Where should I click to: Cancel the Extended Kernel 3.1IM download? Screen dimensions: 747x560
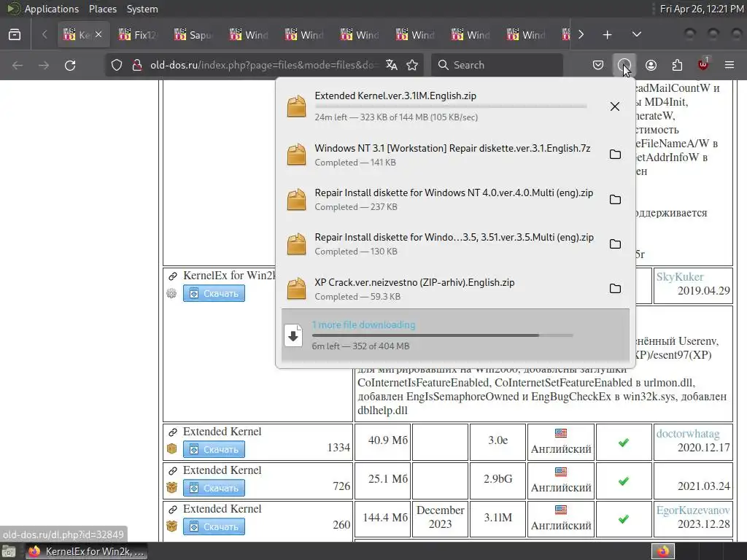614,106
